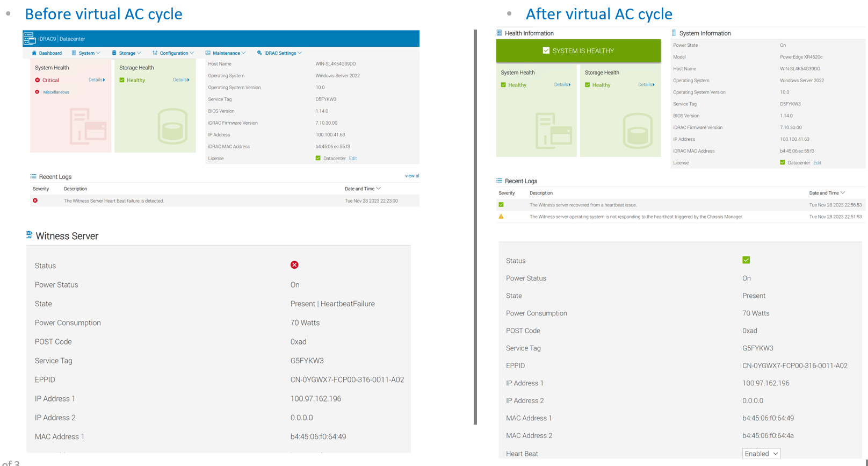Click the Edit license link in before panel
This screenshot has height=466, width=868.
[x=353, y=159]
